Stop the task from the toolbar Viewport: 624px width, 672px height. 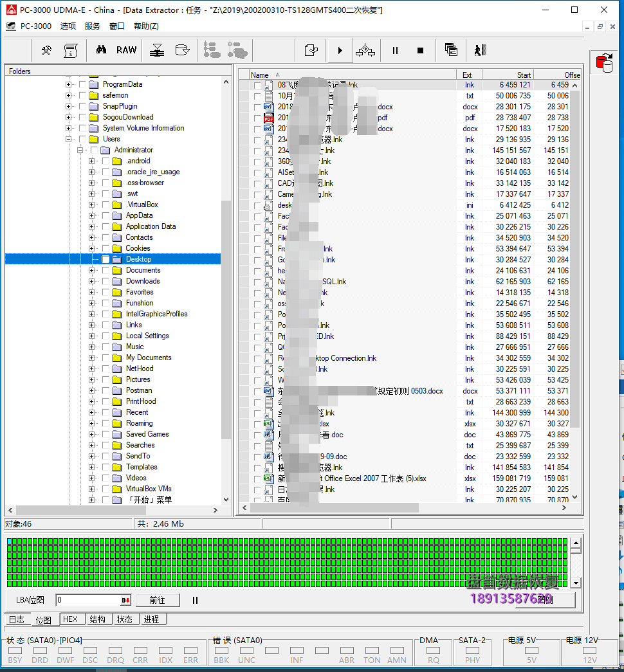pos(420,51)
